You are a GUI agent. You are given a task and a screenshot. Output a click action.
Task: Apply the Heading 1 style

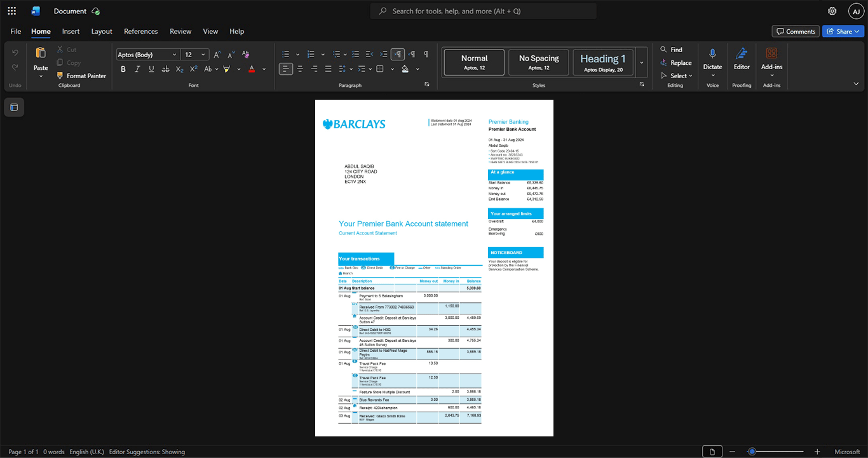(x=603, y=62)
